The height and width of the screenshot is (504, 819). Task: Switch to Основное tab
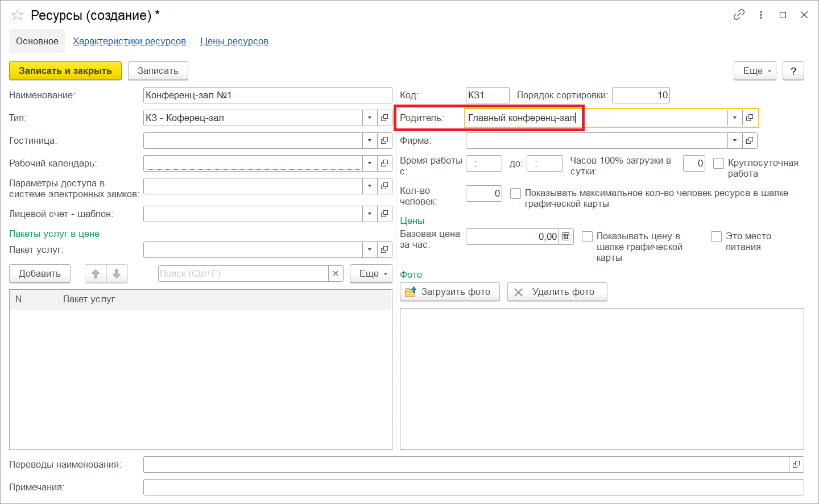(x=37, y=41)
